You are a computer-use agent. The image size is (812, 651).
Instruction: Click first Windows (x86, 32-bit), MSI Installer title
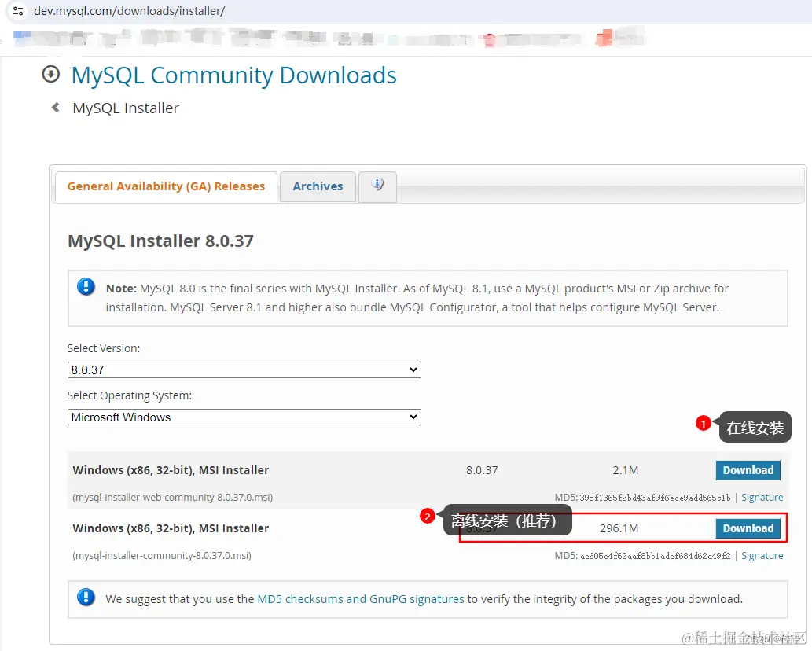[171, 470]
